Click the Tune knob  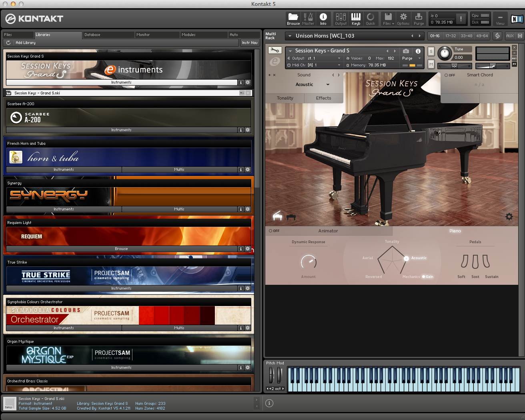pos(445,54)
